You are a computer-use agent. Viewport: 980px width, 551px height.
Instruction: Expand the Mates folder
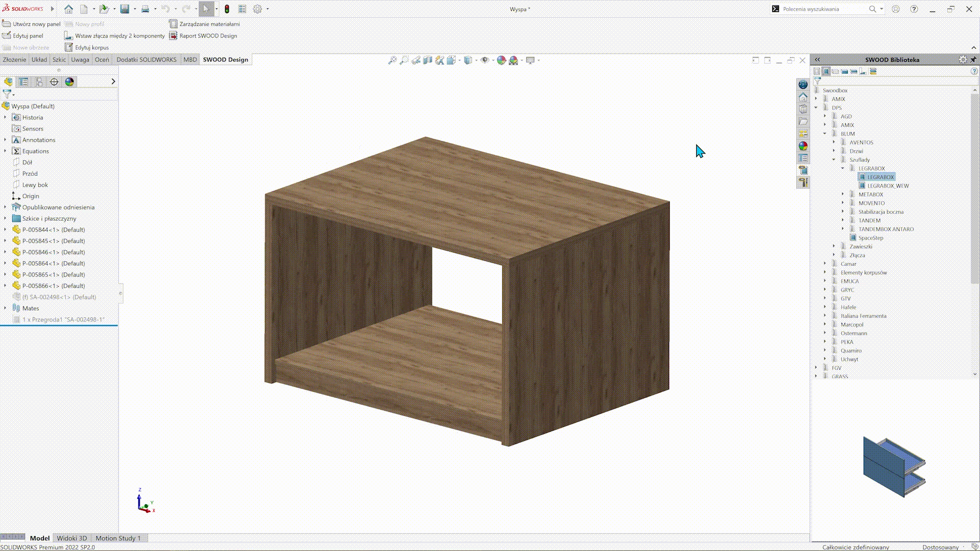5,308
